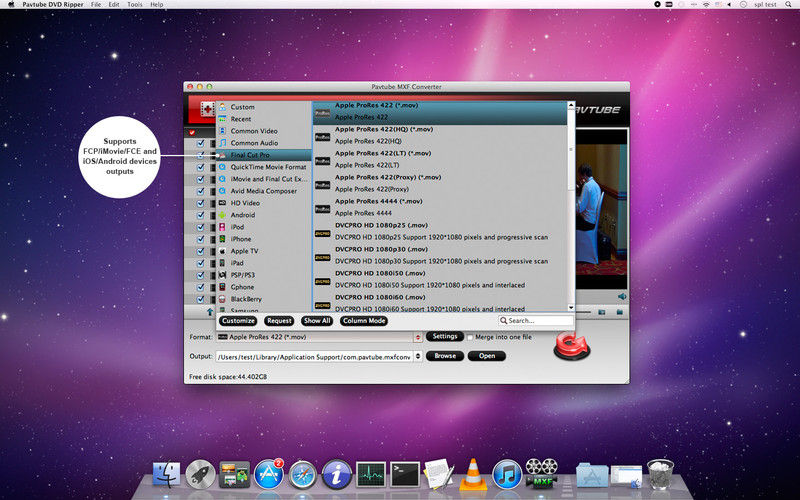Click the format search field

tap(536, 320)
